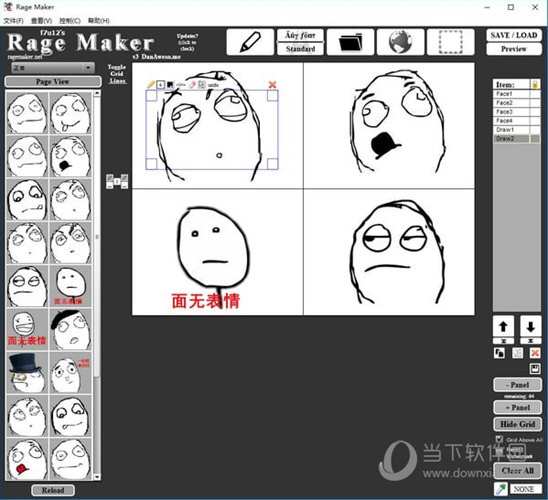Click the bottom-right resize handle of drawing box
548x500 pixels.
coord(273,164)
